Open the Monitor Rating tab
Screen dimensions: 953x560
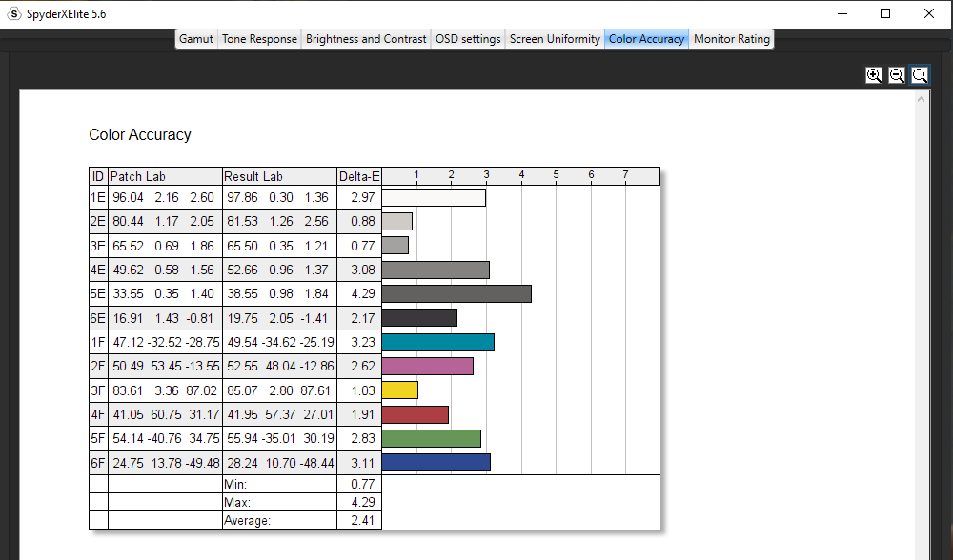[731, 39]
